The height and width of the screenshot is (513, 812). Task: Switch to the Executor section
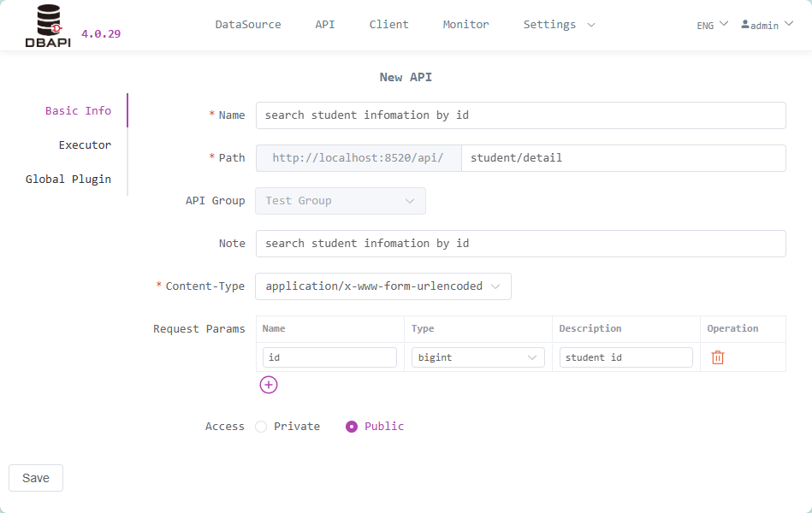pos(85,144)
